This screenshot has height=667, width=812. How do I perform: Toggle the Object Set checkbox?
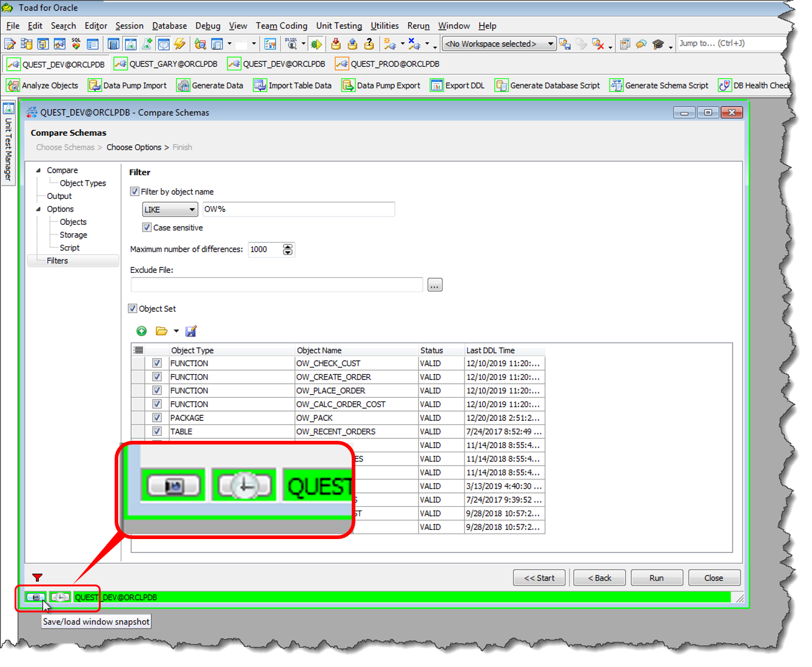[133, 308]
